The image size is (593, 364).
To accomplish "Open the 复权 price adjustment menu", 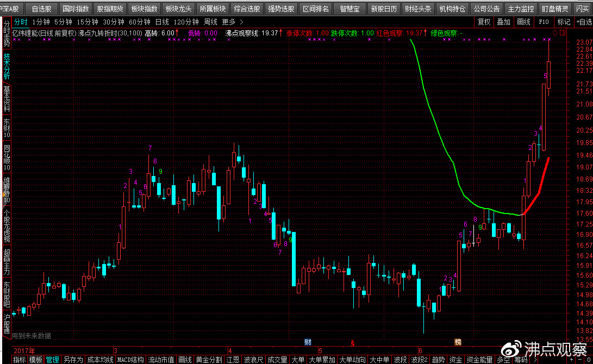I will pos(484,22).
